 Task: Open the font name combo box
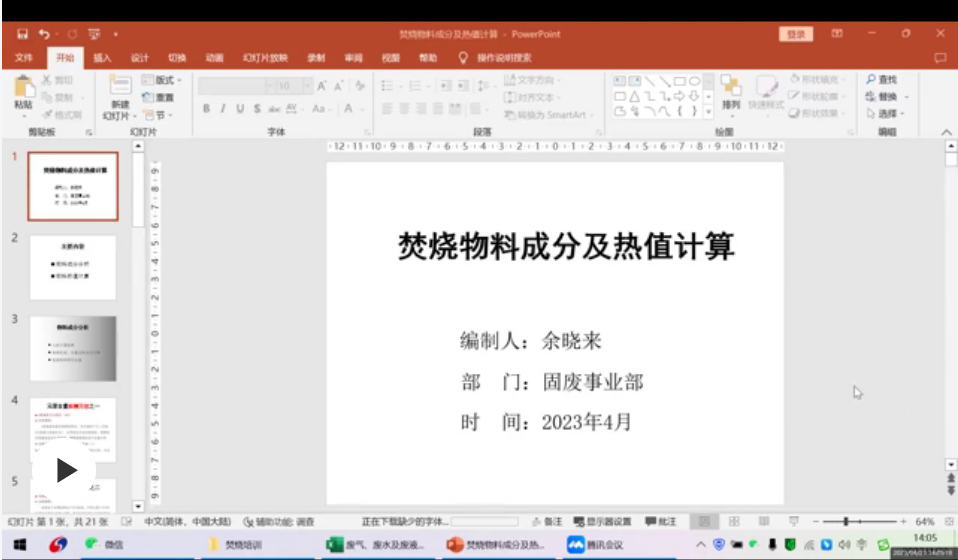coord(235,86)
